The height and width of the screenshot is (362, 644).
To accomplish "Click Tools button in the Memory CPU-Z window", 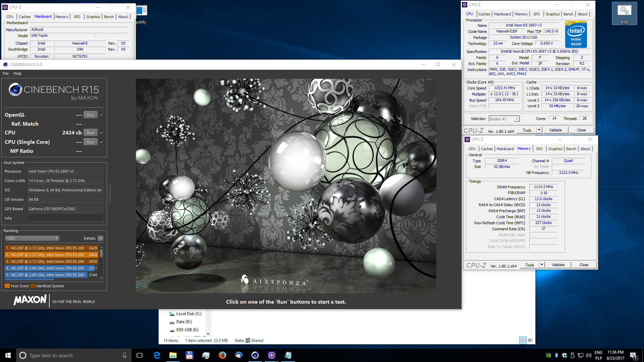I will coord(530,265).
